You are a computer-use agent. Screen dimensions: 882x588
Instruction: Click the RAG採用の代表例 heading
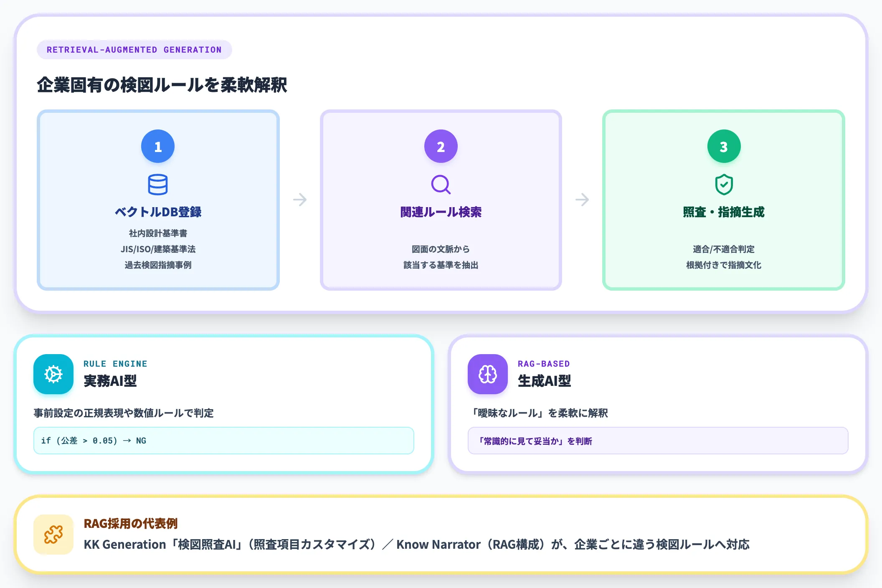[x=131, y=523]
